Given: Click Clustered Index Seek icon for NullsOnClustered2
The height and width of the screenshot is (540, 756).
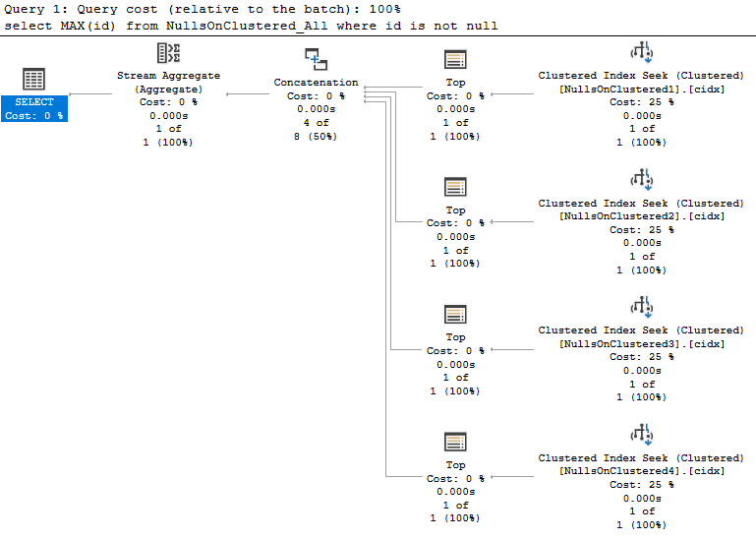Looking at the screenshot, I should coord(641,180).
